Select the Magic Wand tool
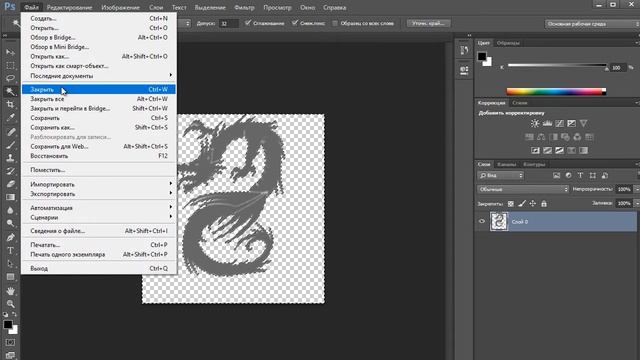Viewport: 640px width, 360px height. (x=10, y=91)
